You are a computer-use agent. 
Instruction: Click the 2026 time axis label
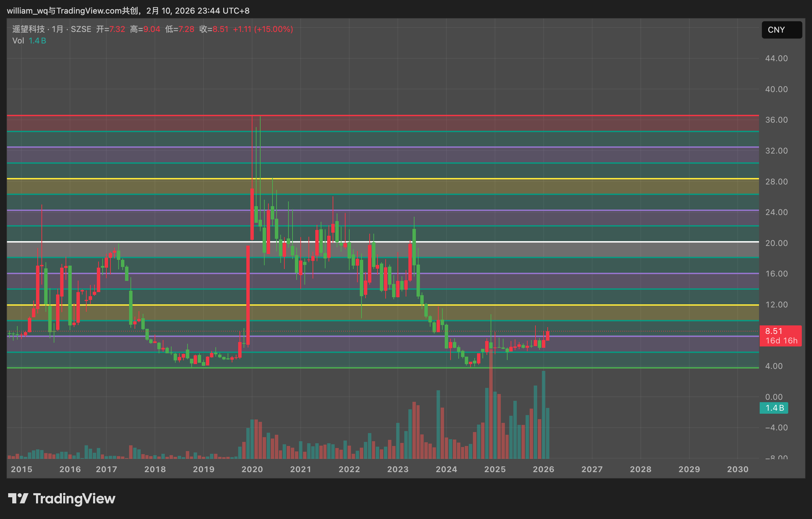tap(543, 469)
